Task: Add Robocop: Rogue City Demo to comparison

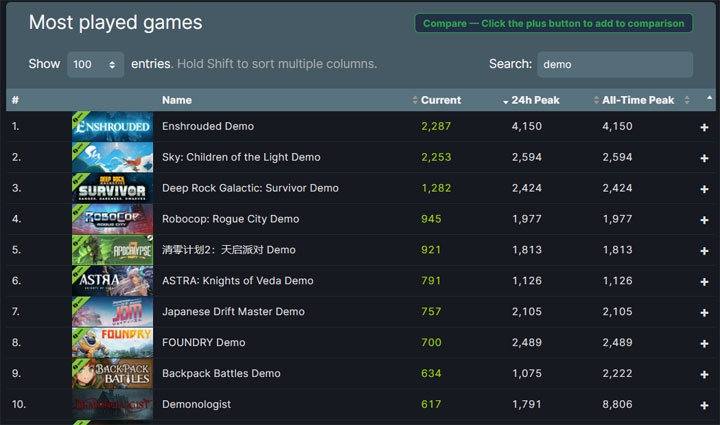Action: [x=704, y=220]
